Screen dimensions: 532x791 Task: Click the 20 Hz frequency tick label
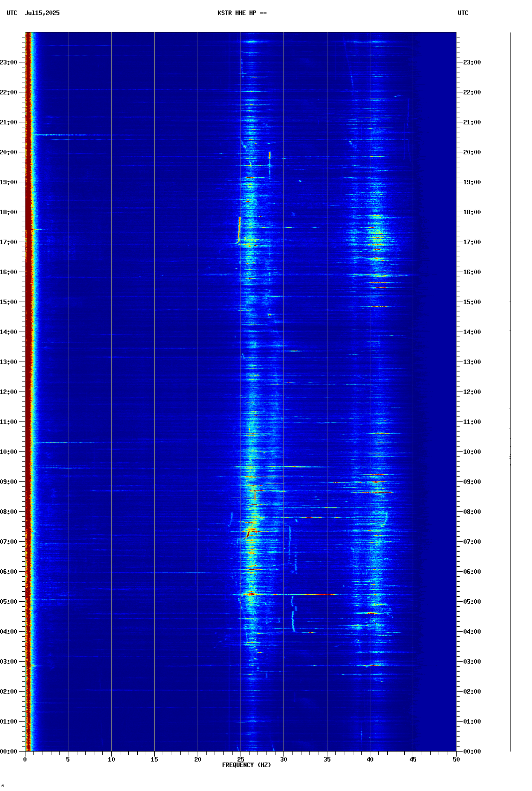point(198,760)
